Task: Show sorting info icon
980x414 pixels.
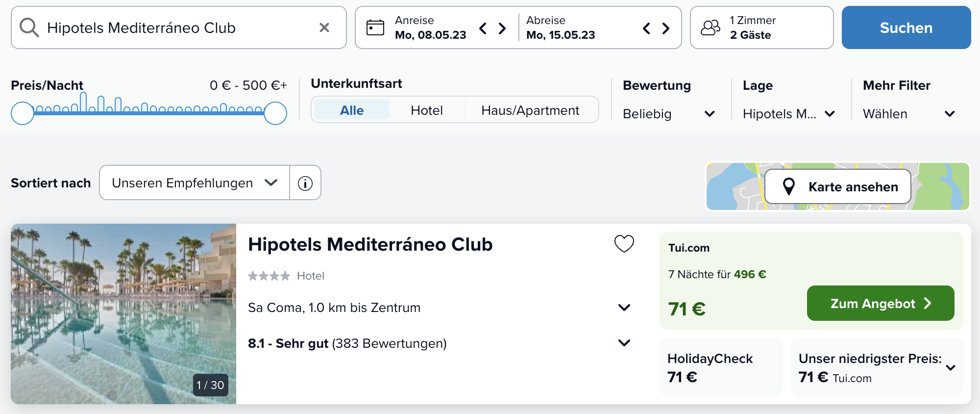Action: 305,183
